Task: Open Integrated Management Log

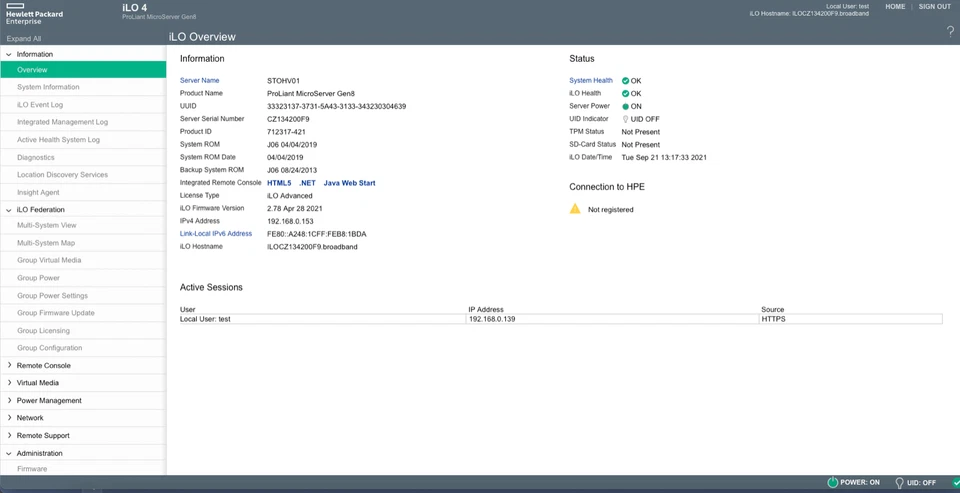Action: 62,122
